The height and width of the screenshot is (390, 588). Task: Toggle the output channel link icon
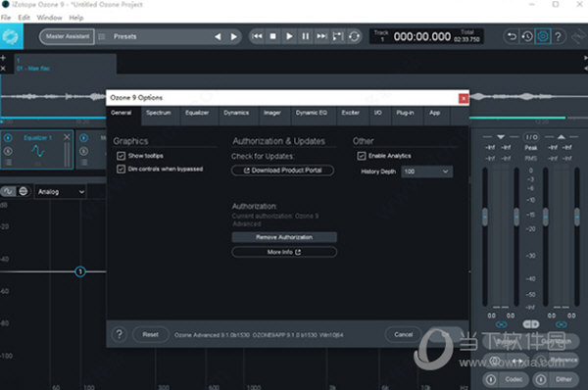[561, 324]
